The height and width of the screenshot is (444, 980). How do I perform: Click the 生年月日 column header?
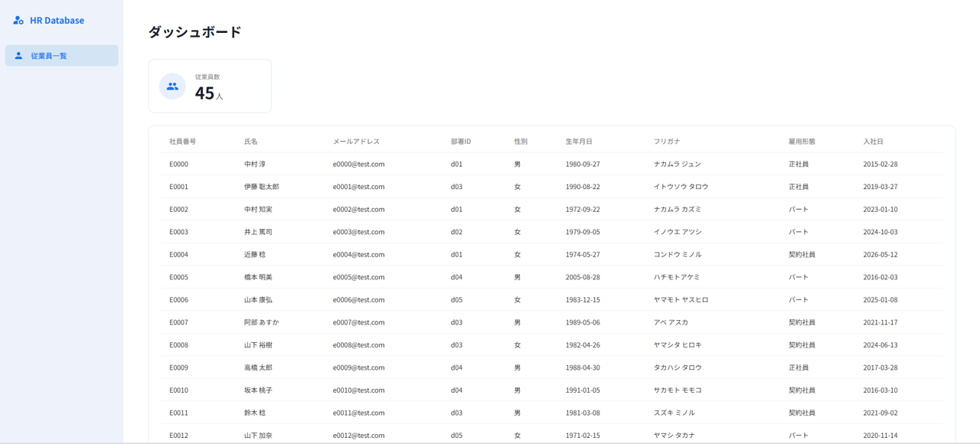point(579,142)
